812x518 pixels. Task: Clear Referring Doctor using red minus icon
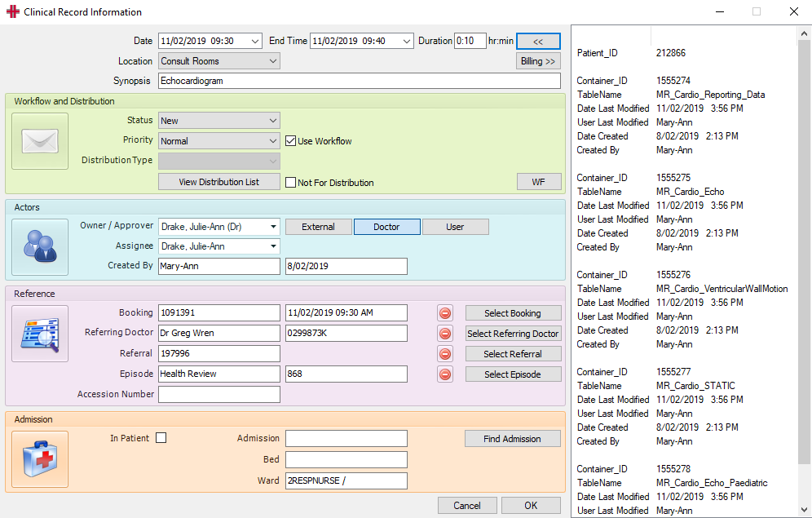(445, 334)
